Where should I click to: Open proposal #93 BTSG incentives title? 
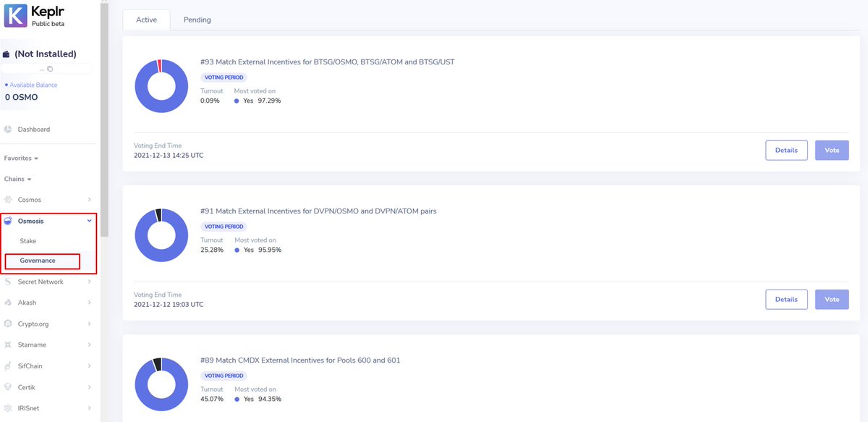pos(327,62)
